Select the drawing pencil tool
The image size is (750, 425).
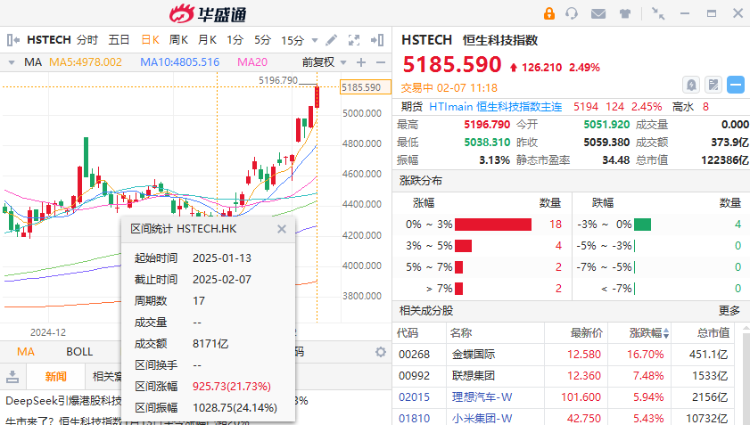tap(331, 40)
